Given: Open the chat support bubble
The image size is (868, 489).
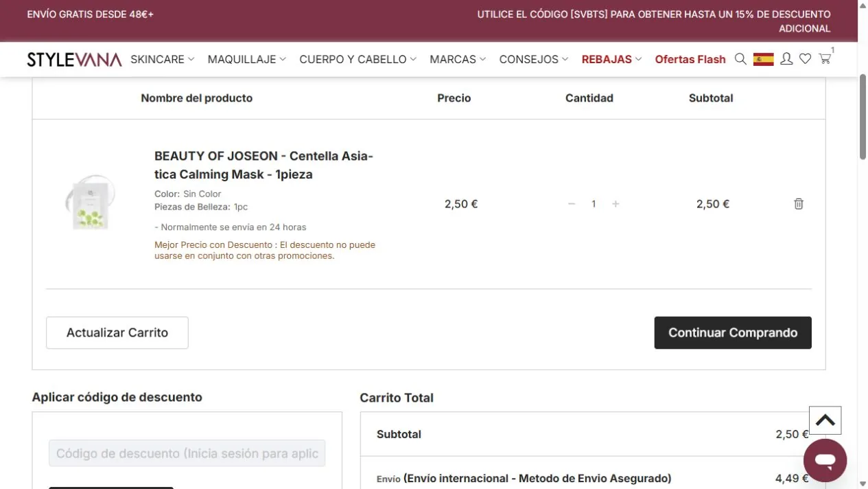Looking at the screenshot, I should coord(825,460).
